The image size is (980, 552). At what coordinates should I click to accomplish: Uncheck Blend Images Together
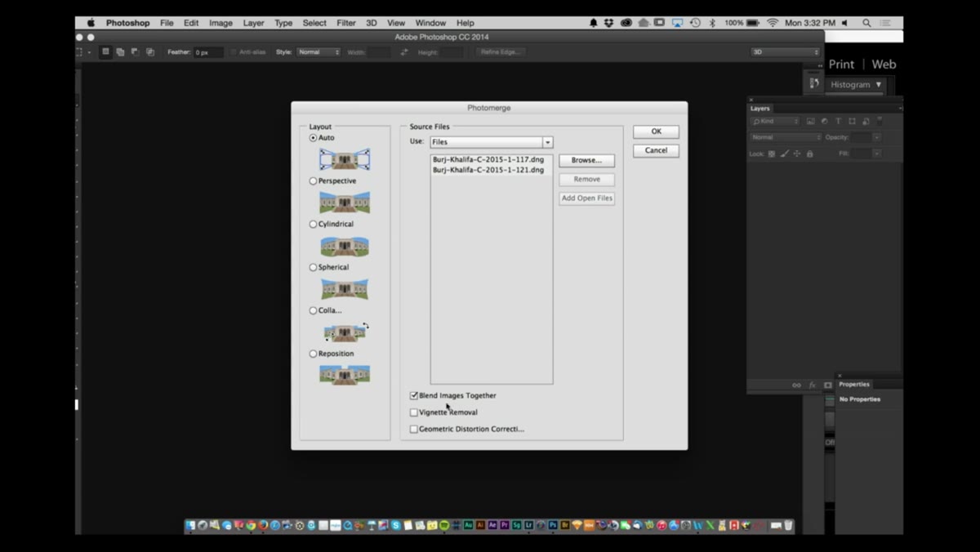(x=414, y=395)
